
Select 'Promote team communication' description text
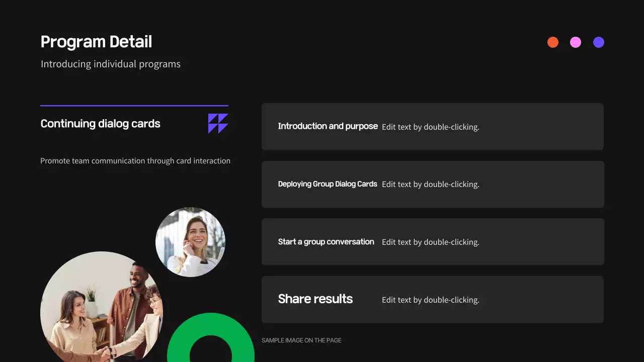[x=135, y=161]
